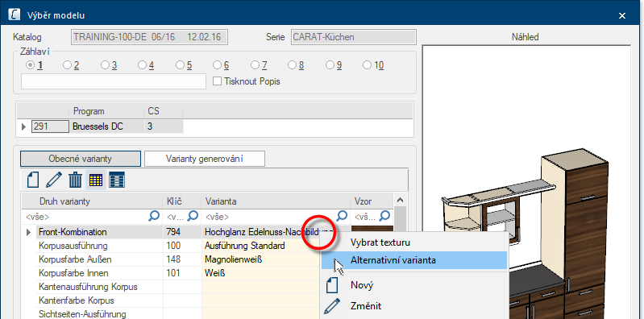Click the New variant page icon in toolbar
The height and width of the screenshot is (319, 644).
pos(33,180)
